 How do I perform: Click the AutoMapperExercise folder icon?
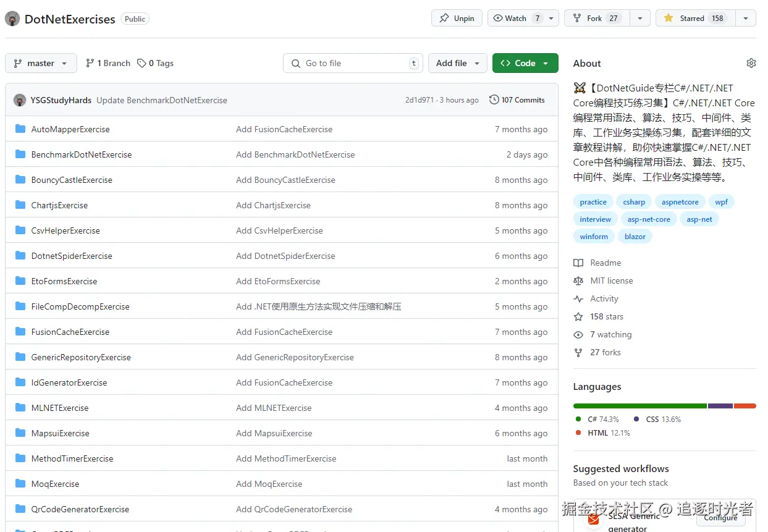coord(20,129)
